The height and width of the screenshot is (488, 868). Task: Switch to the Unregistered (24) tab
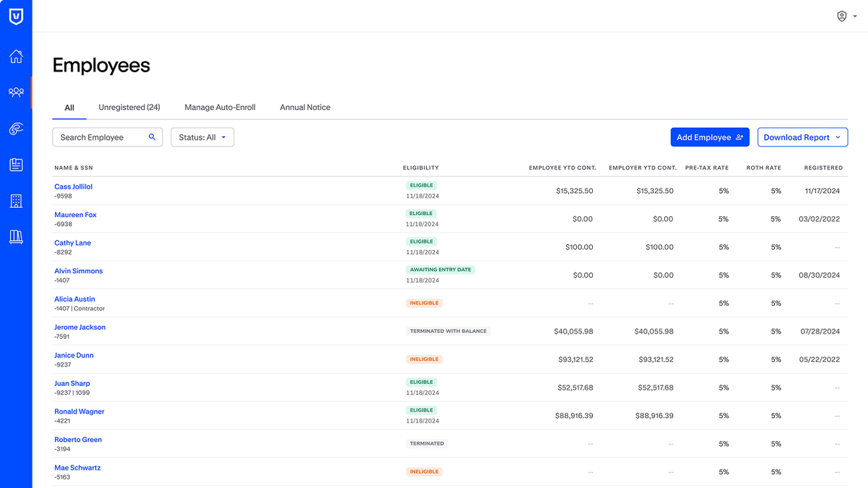[x=129, y=107]
